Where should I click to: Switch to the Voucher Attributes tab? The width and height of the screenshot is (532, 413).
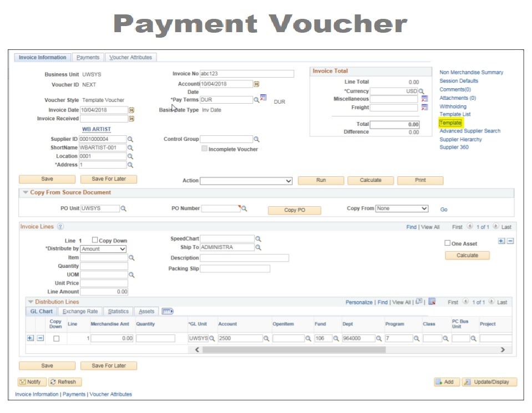click(x=130, y=57)
